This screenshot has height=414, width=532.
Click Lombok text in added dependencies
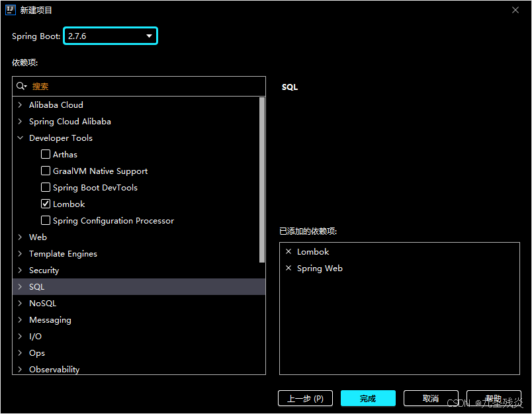(x=313, y=252)
